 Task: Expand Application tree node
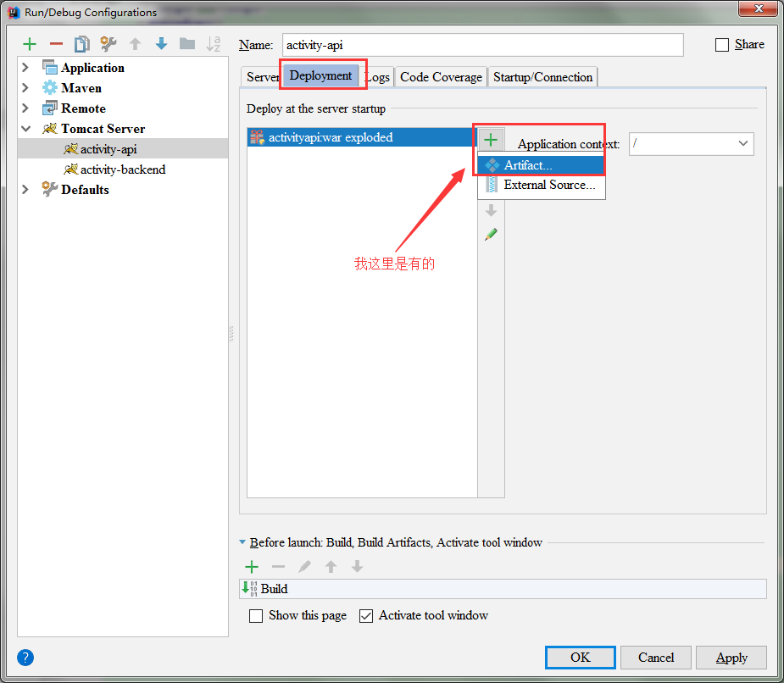pyautogui.click(x=25, y=67)
